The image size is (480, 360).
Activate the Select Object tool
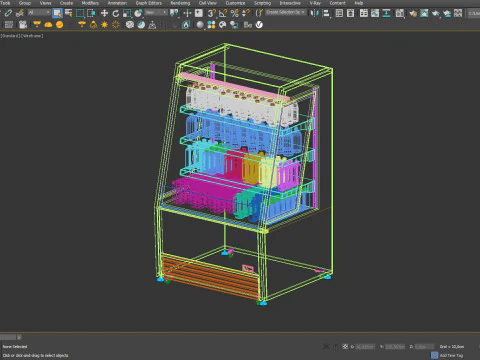pos(57,13)
